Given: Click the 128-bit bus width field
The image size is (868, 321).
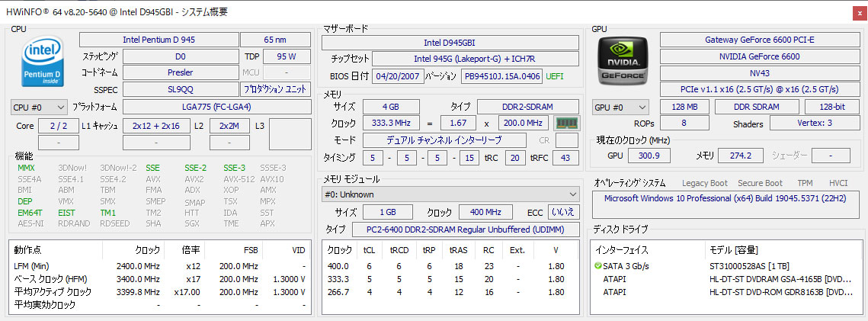Looking at the screenshot, I should (x=832, y=107).
